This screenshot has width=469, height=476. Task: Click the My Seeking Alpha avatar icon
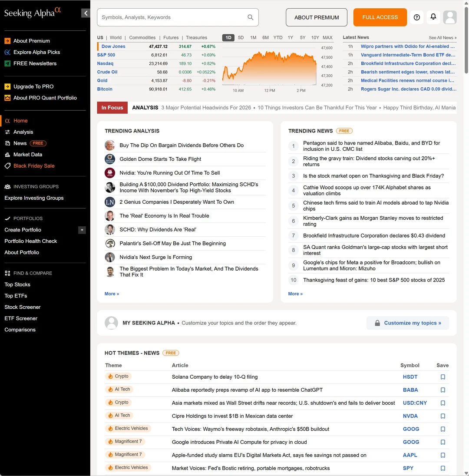[112, 323]
